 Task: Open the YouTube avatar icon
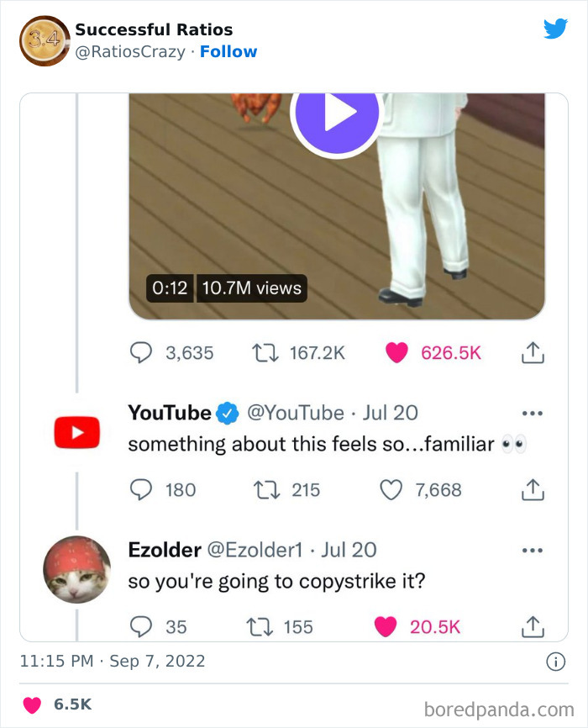pos(76,432)
